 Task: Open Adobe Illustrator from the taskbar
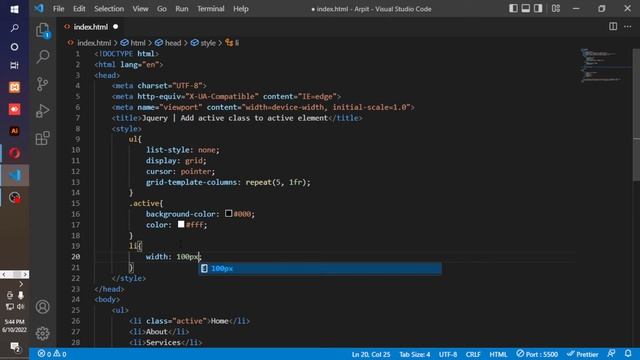14,131
